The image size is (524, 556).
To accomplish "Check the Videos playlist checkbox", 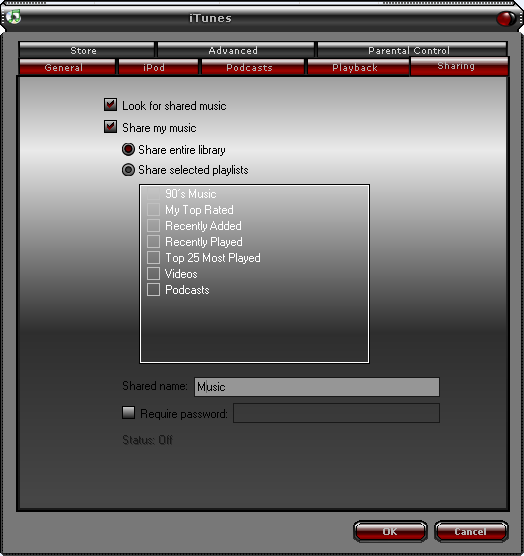I will (153, 273).
